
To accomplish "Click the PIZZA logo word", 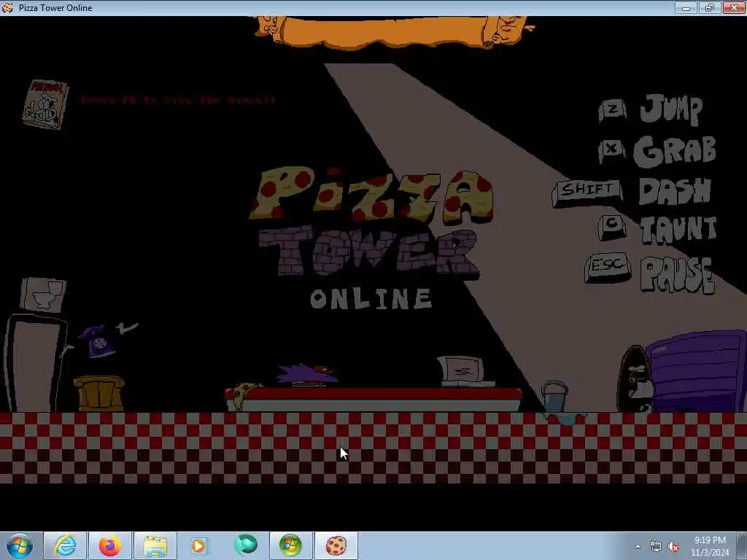I will pos(371,195).
